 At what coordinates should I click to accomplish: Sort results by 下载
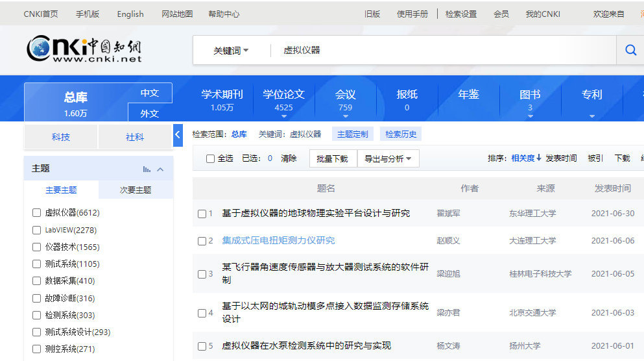[x=622, y=158]
